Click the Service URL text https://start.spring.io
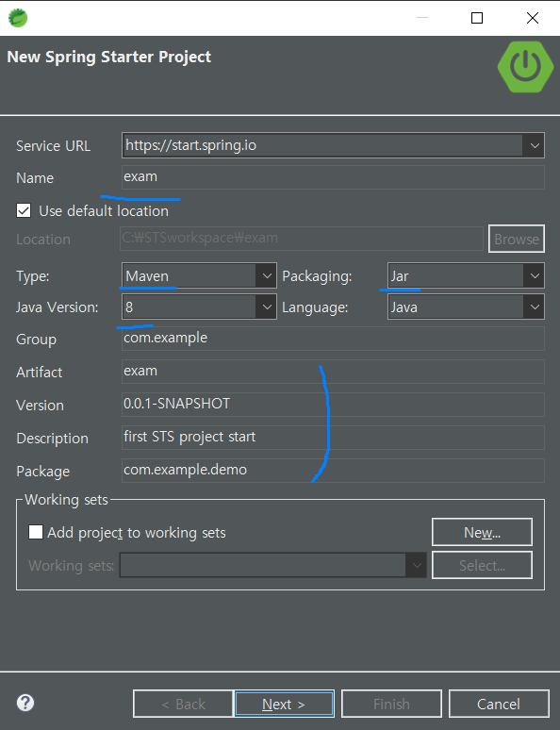This screenshot has width=560, height=730. [x=190, y=145]
